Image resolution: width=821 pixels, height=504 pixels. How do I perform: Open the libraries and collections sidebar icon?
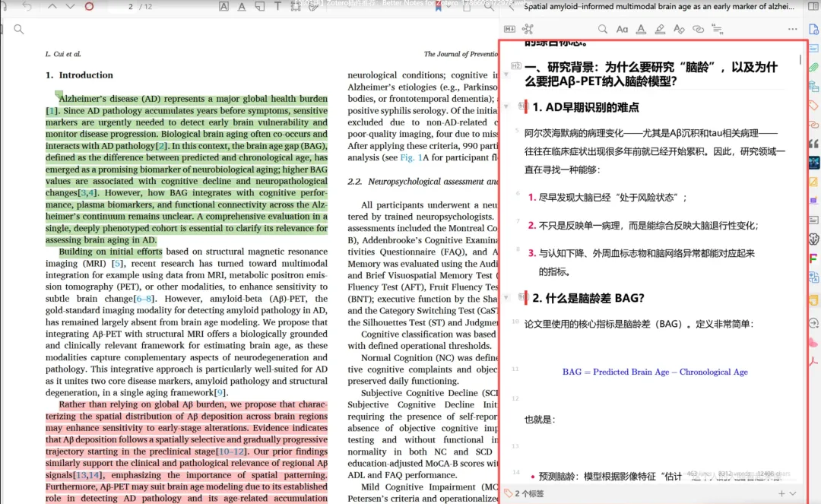(x=813, y=87)
